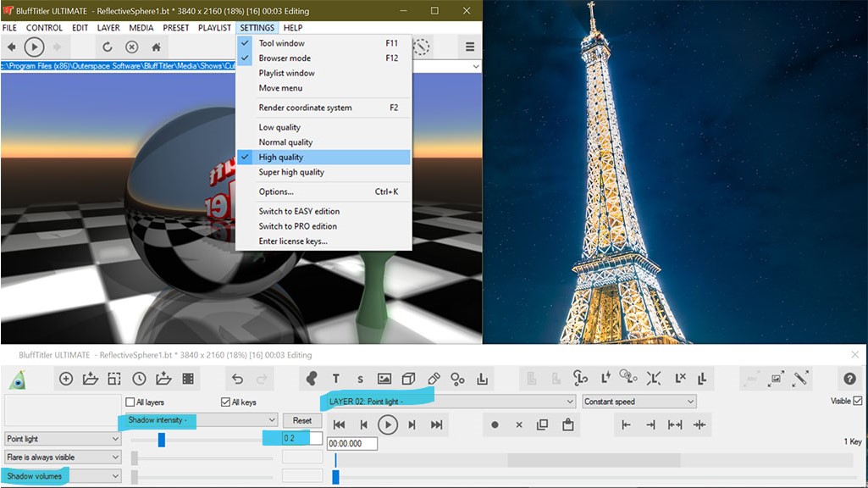The image size is (868, 488).
Task: Click the paste keyframe clipboard icon
Action: coord(569,424)
